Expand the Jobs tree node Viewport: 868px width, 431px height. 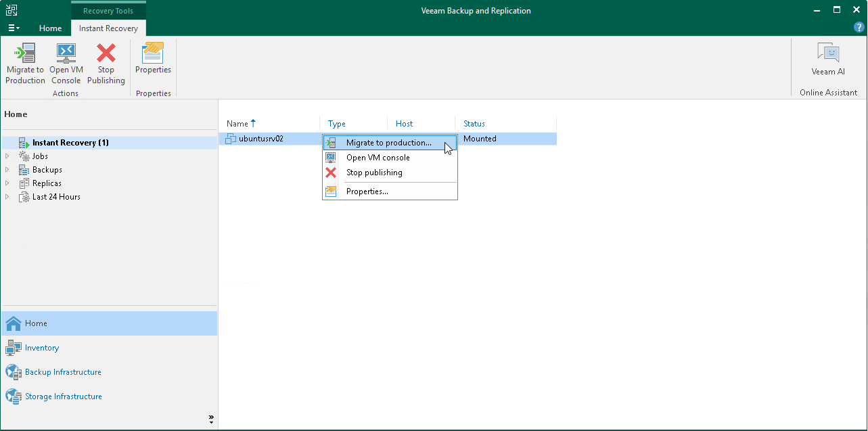(x=7, y=156)
